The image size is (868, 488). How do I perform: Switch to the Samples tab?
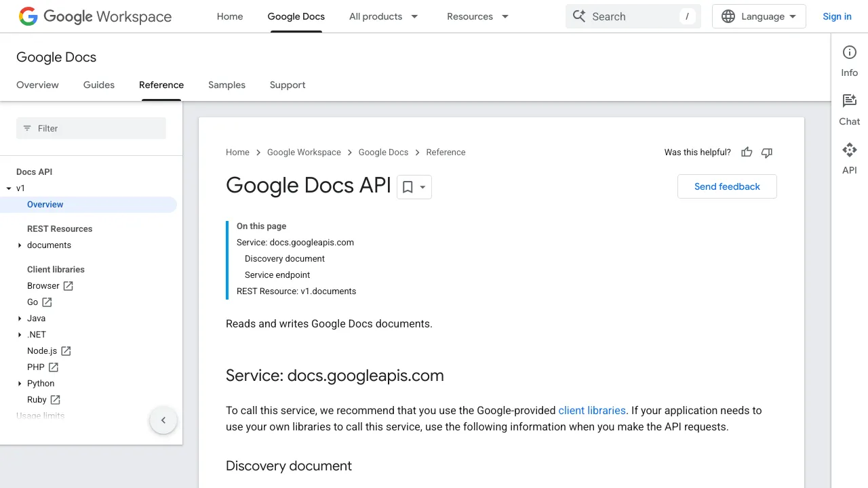tap(226, 85)
